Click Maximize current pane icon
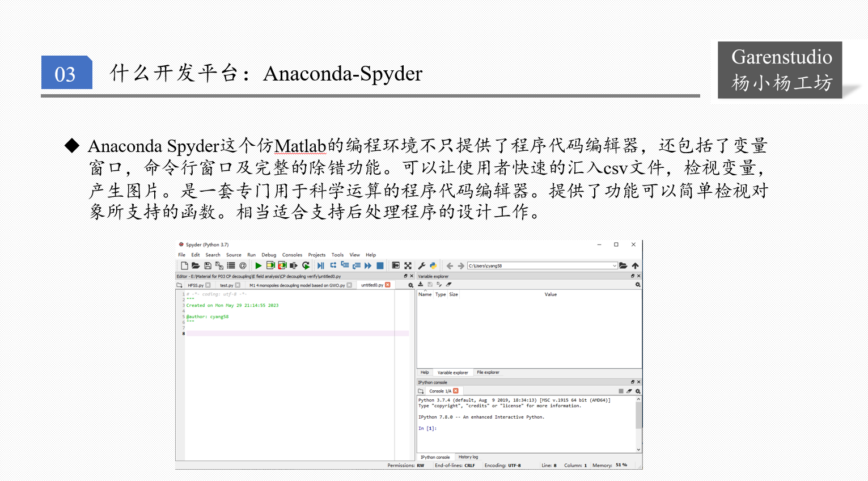 (x=396, y=265)
